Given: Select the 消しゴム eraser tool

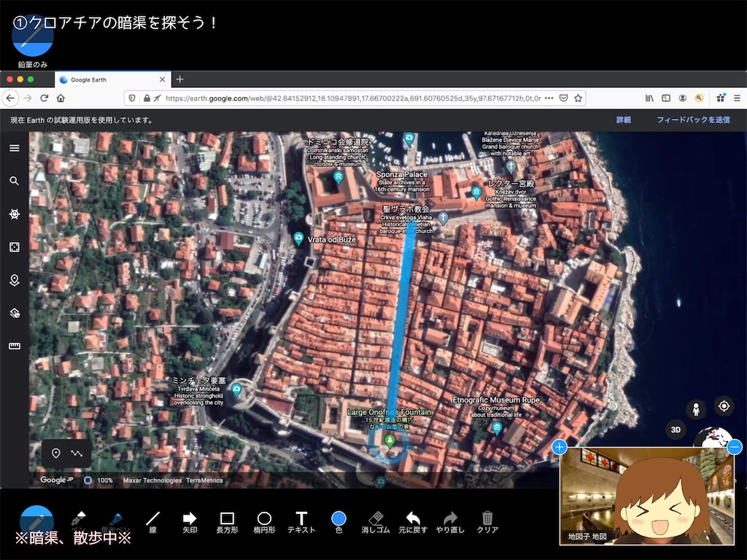Looking at the screenshot, I should click(376, 522).
